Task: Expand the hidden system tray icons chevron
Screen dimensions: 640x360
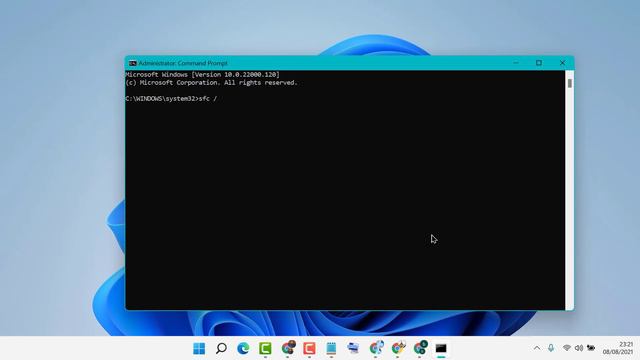Action: click(537, 348)
